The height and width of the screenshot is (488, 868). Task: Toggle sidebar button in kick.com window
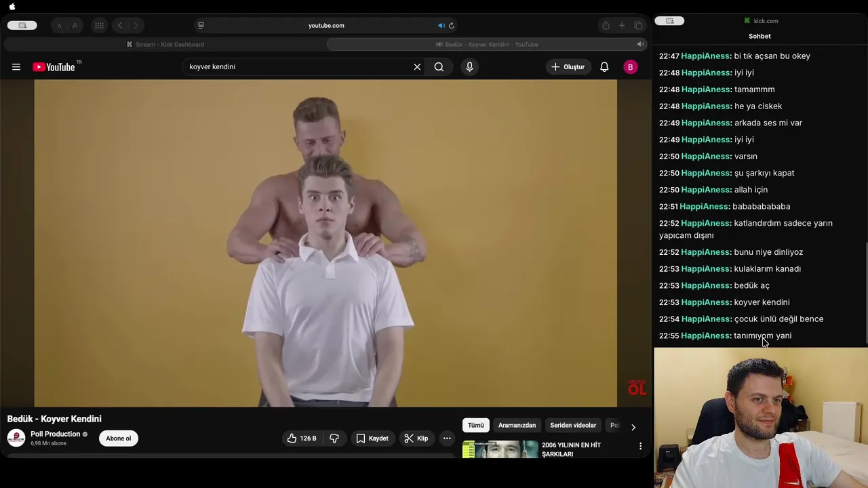point(669,21)
